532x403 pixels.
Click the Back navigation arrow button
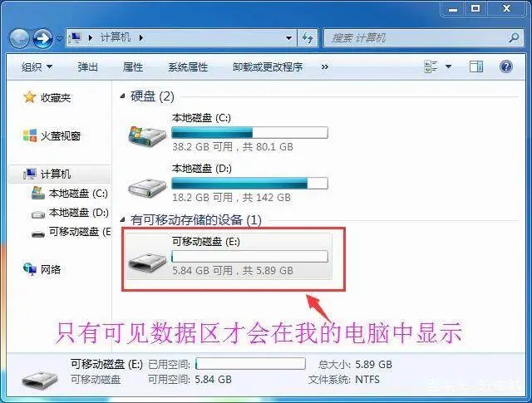19,38
